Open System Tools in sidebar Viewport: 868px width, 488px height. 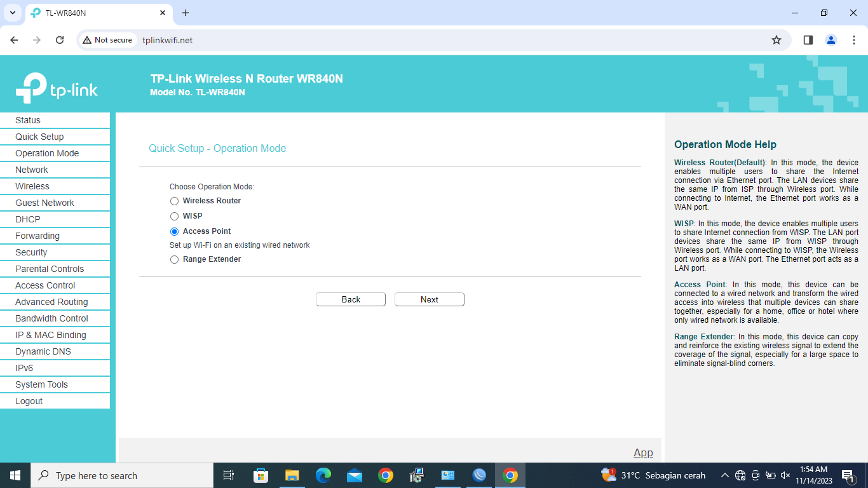55,384
